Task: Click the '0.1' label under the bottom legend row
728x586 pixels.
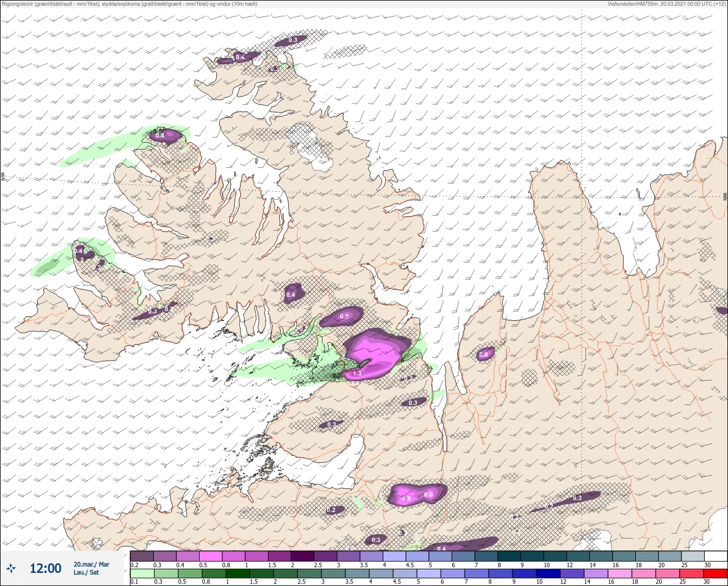Action: (x=134, y=581)
